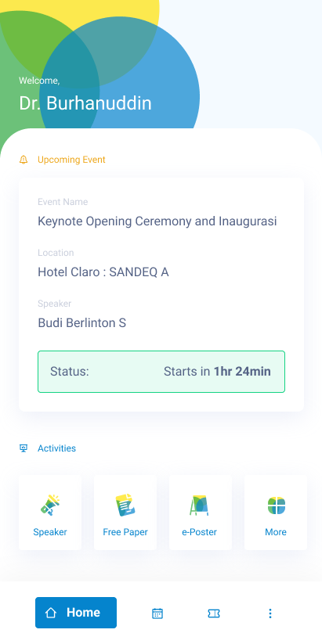The width and height of the screenshot is (322, 644).
Task: Click the Speaker activity label
Action: click(50, 532)
